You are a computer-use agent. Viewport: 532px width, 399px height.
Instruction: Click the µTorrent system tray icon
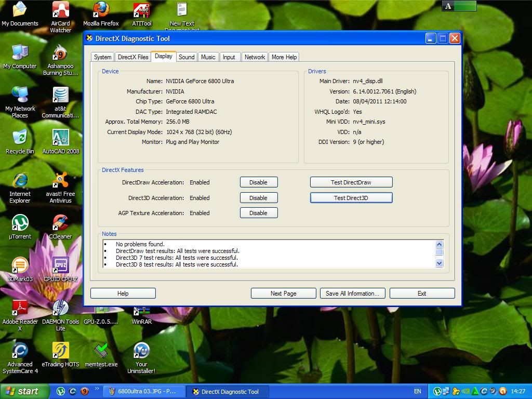[x=437, y=391]
